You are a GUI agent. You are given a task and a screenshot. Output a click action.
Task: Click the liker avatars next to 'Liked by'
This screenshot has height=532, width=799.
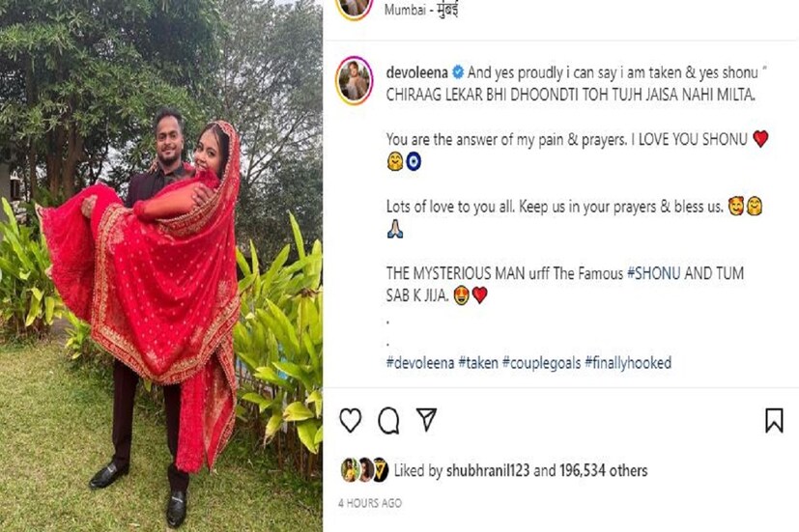(364, 470)
